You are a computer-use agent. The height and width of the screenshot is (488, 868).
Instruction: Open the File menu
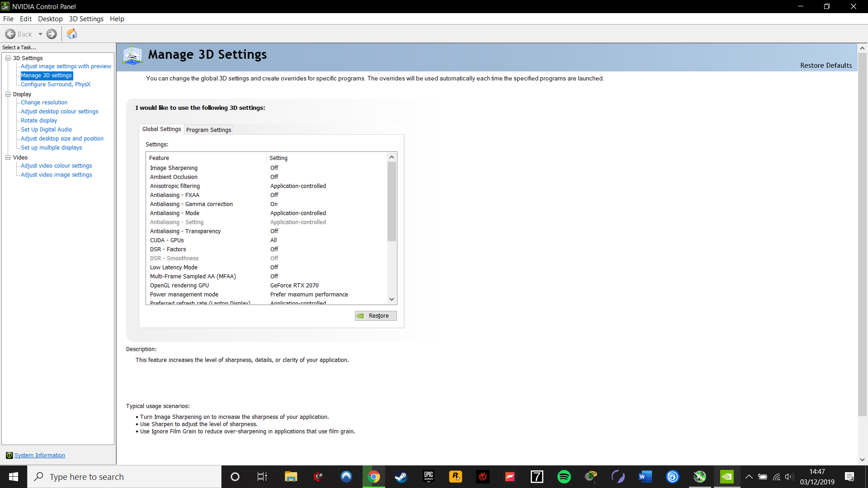8,19
